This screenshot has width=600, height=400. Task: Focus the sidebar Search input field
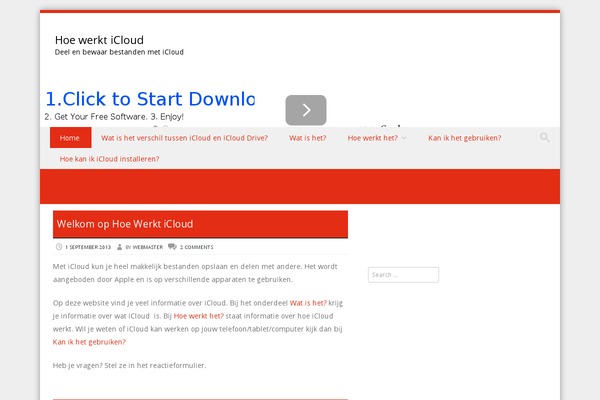[403, 275]
